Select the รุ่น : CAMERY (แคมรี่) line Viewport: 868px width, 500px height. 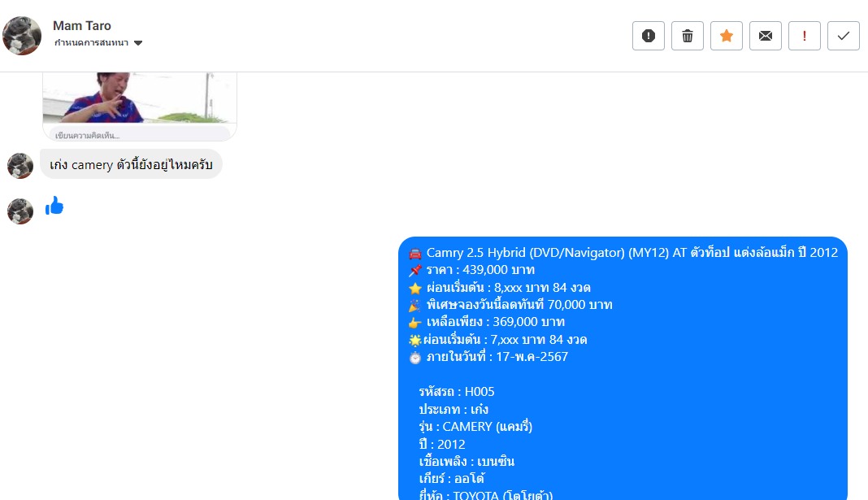475,426
